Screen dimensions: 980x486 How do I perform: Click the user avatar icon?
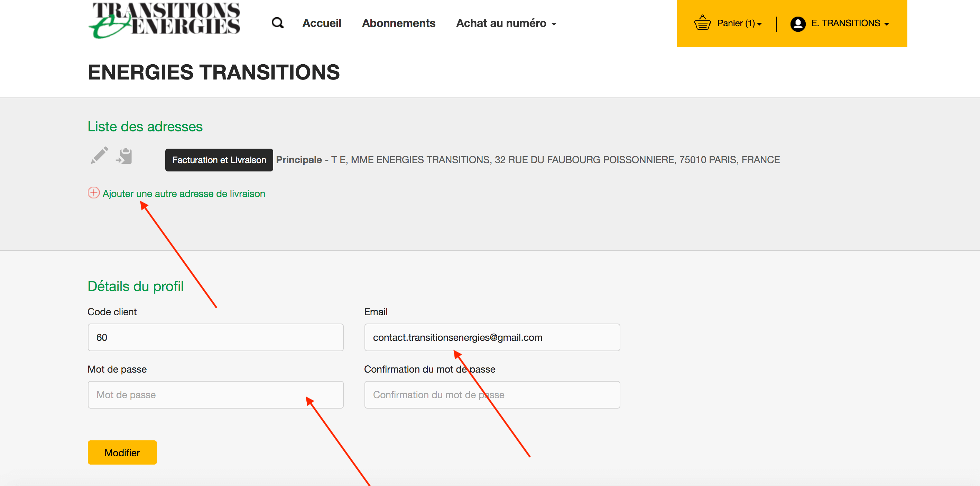(797, 24)
